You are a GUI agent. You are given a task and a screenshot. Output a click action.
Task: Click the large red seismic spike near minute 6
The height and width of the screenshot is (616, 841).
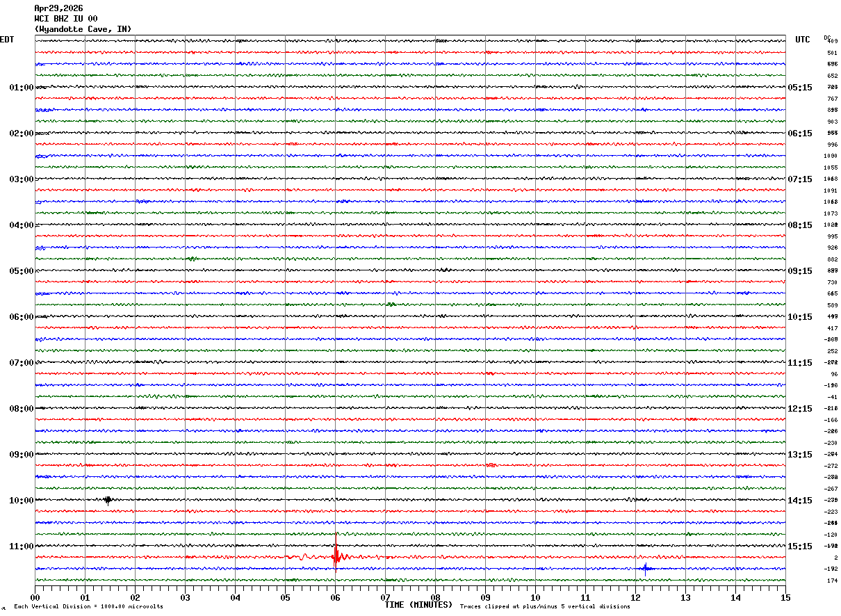pos(336,556)
